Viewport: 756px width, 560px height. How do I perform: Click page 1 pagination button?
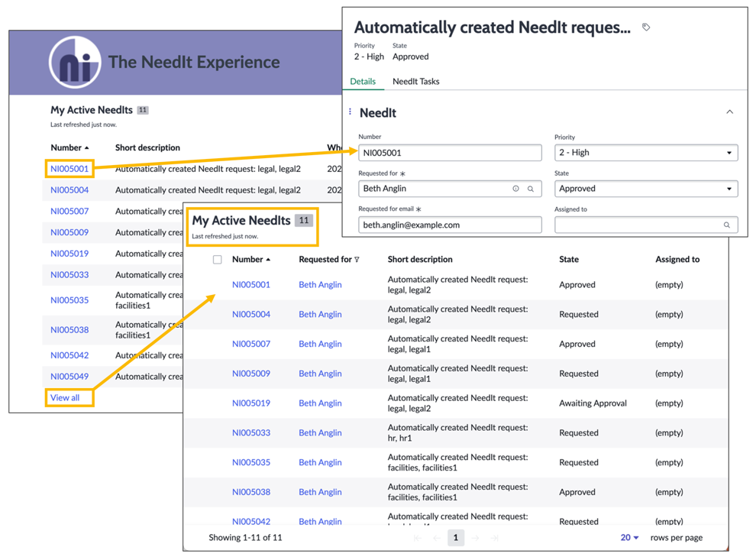(456, 537)
